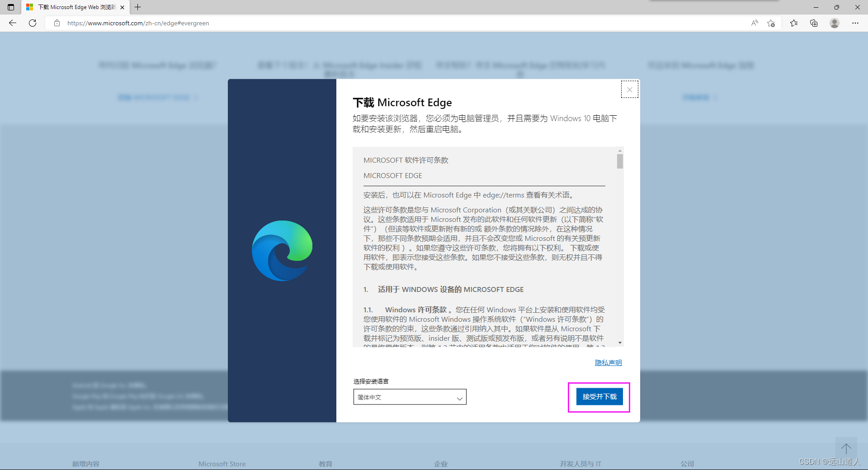Open the Favorites list icon
This screenshot has height=470, width=868.
(794, 23)
